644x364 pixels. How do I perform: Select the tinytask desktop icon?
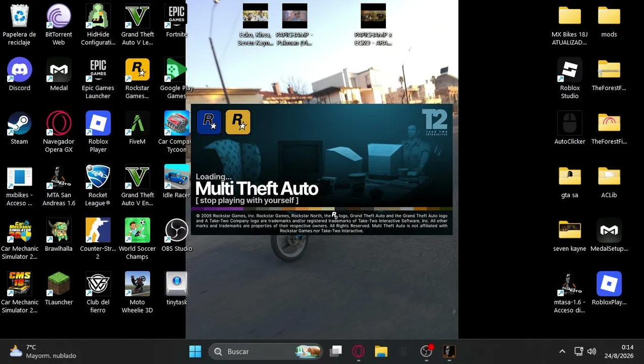coord(176,289)
